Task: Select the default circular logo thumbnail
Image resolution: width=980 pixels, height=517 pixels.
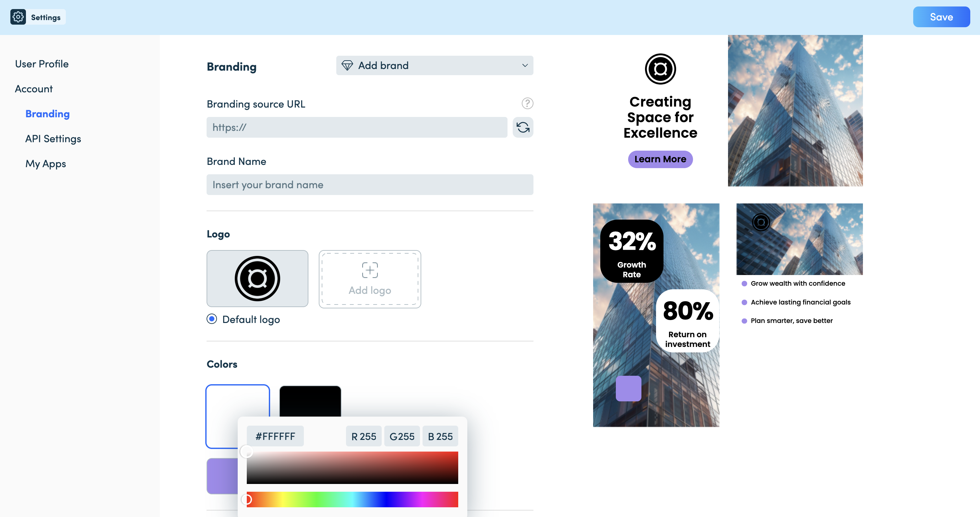Action: [257, 279]
